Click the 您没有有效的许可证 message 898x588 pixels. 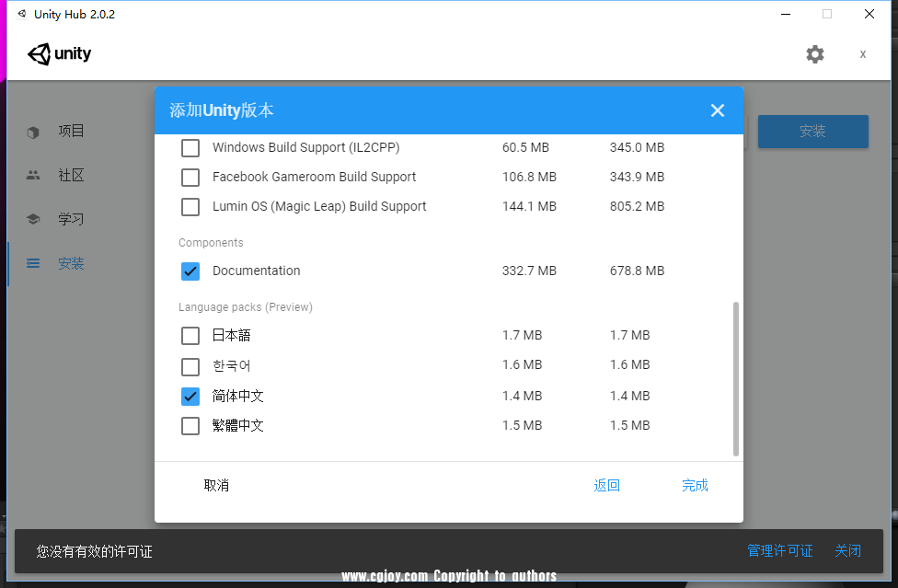click(95, 551)
